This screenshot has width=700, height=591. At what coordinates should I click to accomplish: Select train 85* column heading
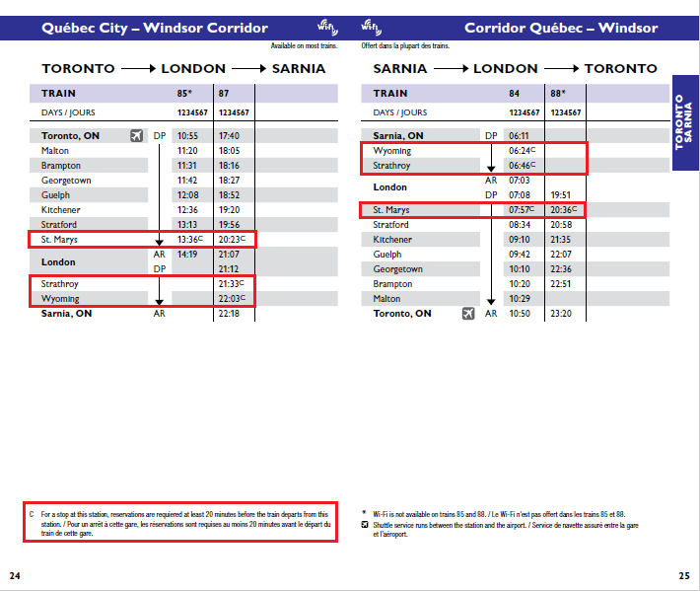(184, 94)
